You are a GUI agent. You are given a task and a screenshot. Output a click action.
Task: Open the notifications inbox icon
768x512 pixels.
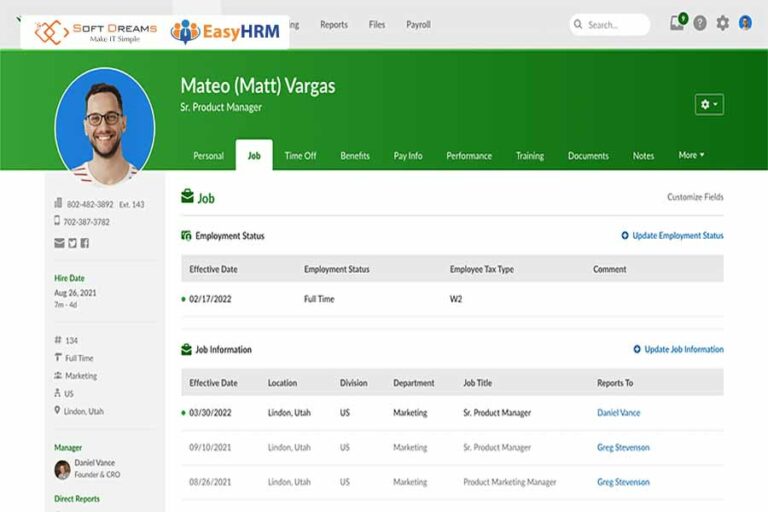click(677, 23)
